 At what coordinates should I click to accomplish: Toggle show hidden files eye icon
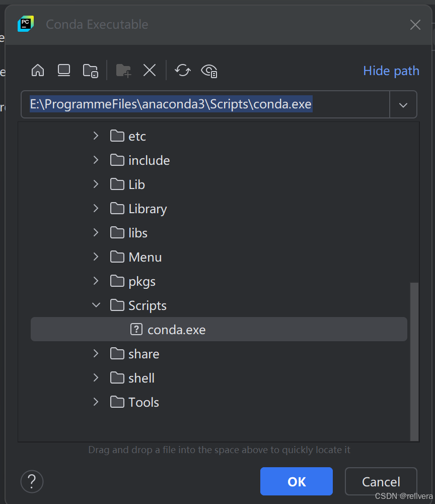[209, 71]
